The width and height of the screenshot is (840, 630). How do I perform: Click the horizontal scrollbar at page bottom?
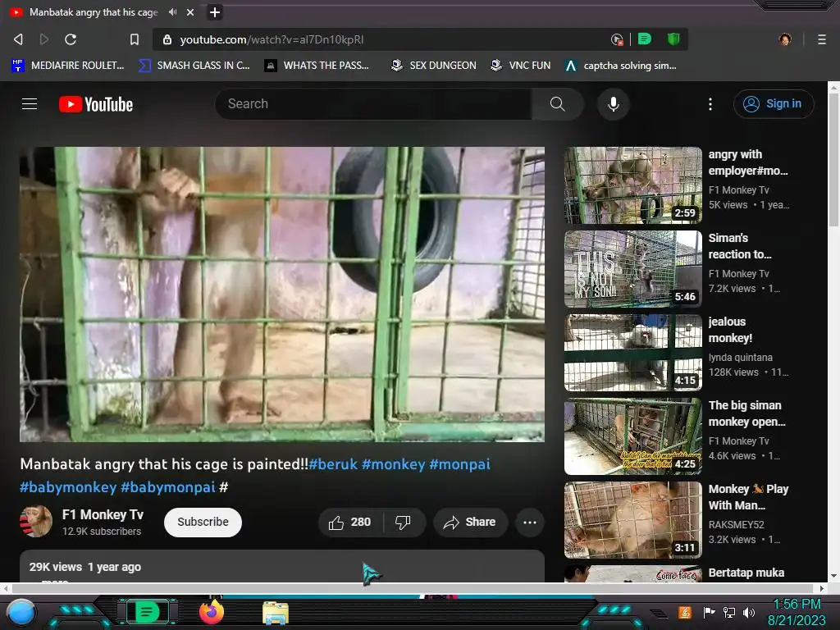(413, 588)
